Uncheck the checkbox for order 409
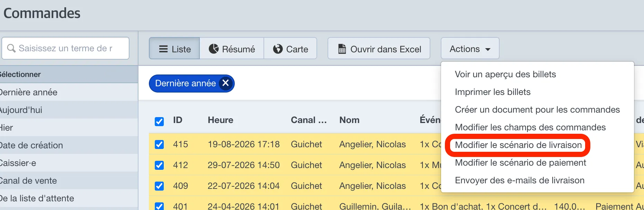This screenshot has width=644, height=210. tap(159, 186)
